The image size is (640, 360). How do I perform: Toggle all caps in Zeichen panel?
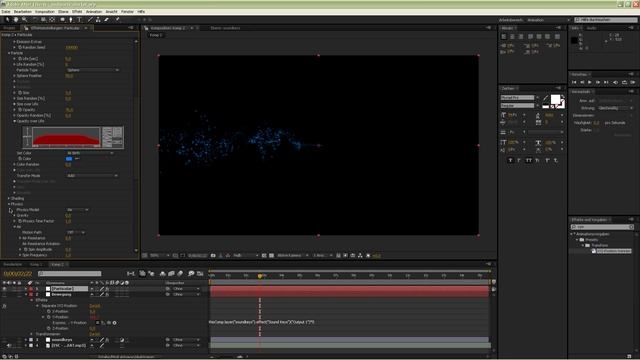(529, 160)
